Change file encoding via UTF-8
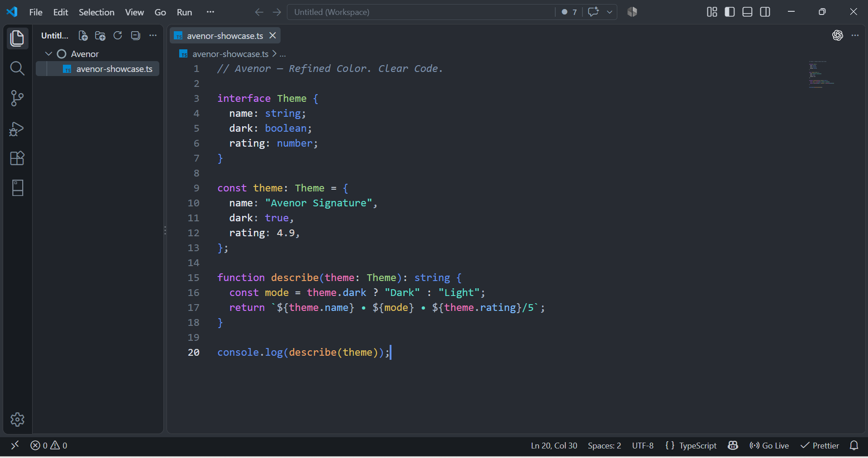 (643, 445)
